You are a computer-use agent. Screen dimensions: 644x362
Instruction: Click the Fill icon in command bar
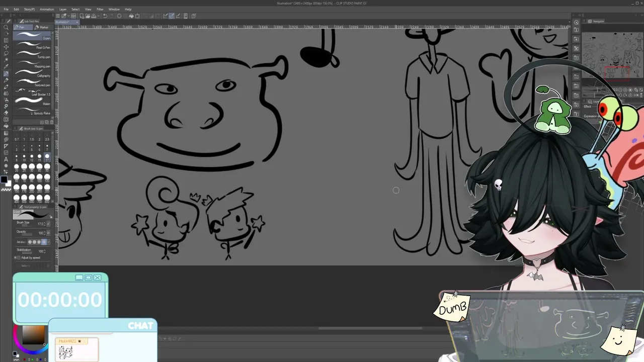click(131, 16)
